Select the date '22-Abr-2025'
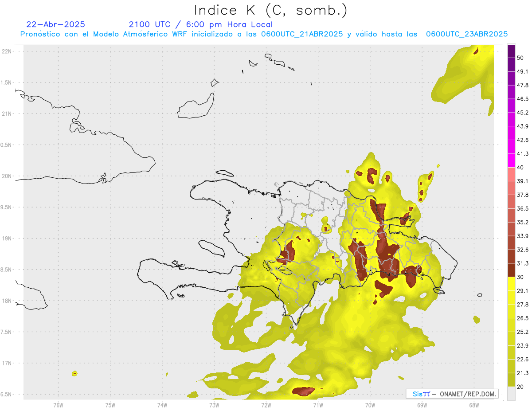 (55, 24)
